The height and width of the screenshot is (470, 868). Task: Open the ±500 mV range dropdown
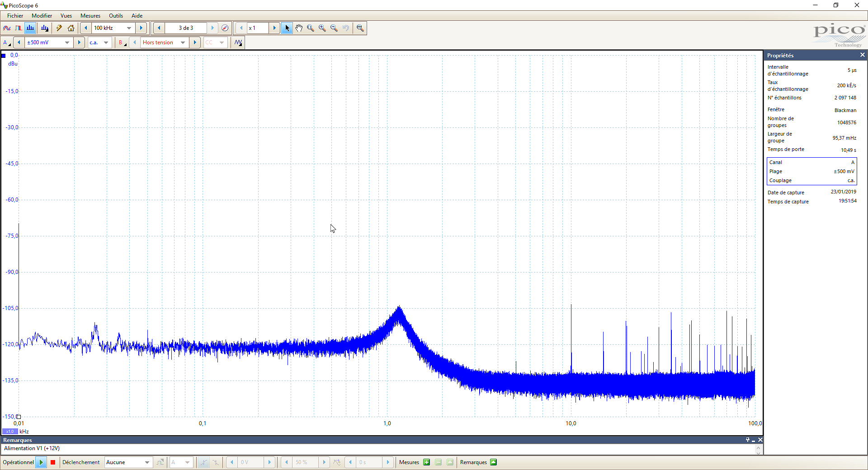(x=67, y=42)
